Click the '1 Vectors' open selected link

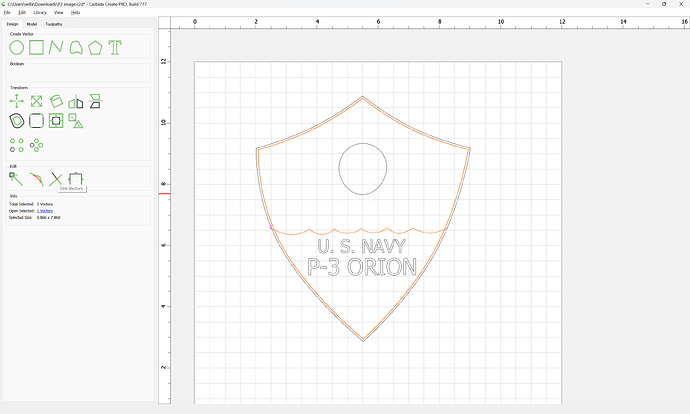45,211
